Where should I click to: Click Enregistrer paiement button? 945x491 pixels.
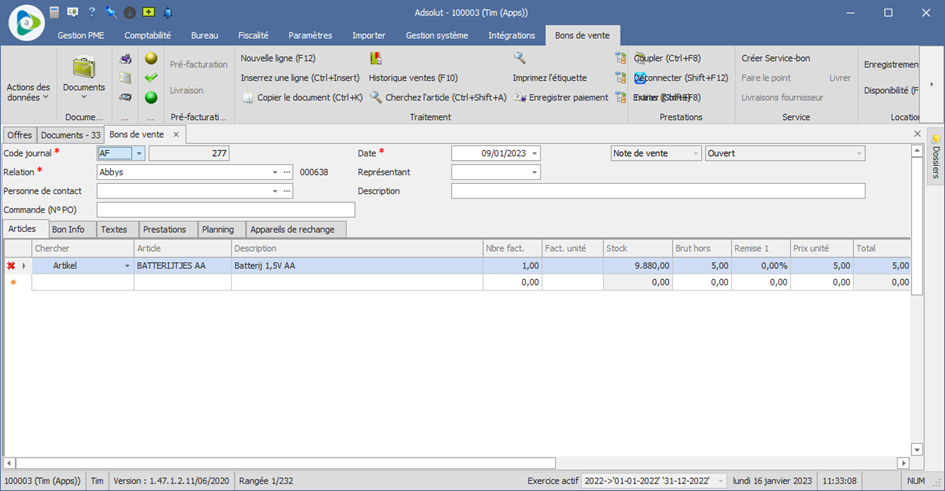(561, 98)
